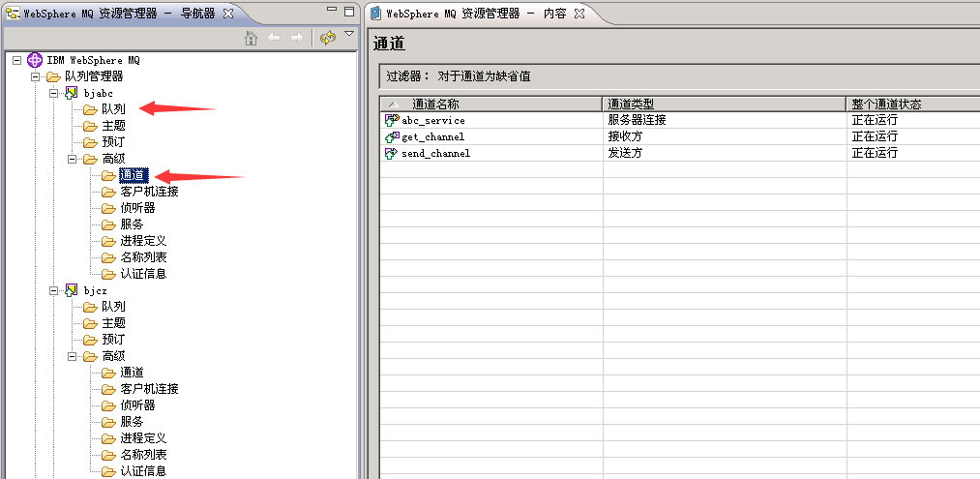Maximize the navigator panel

coord(349,12)
